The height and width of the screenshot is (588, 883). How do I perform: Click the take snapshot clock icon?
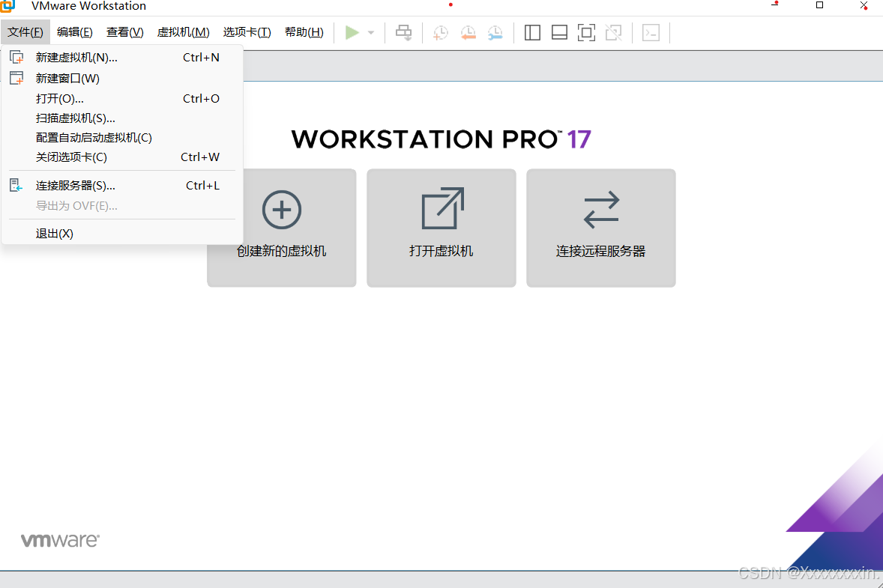tap(440, 33)
